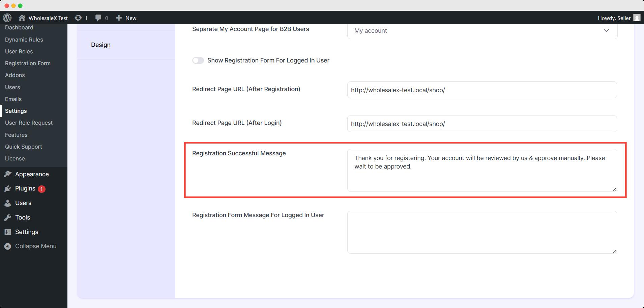Click the chevron in My account dropdown
Screen dimensions: 644x308
coord(606,31)
